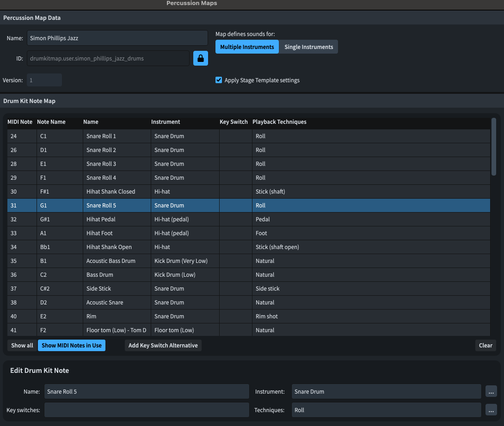
Task: Click the Key switches input field
Action: 147,410
